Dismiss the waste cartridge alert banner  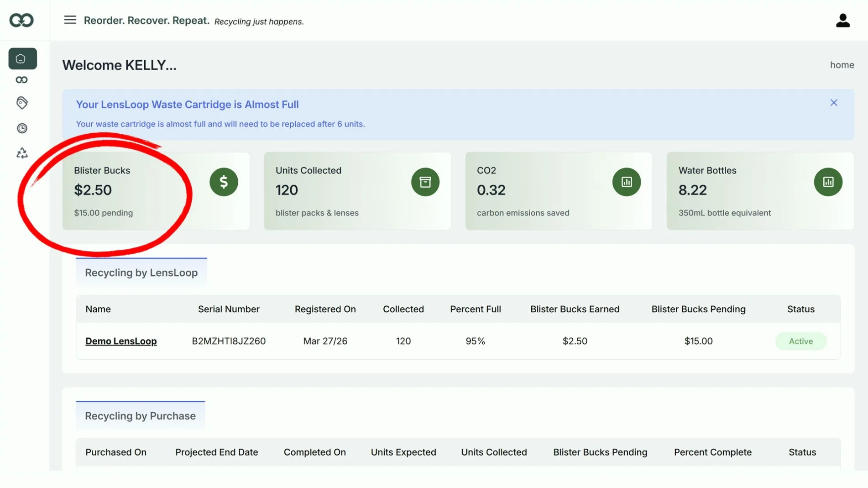[833, 103]
